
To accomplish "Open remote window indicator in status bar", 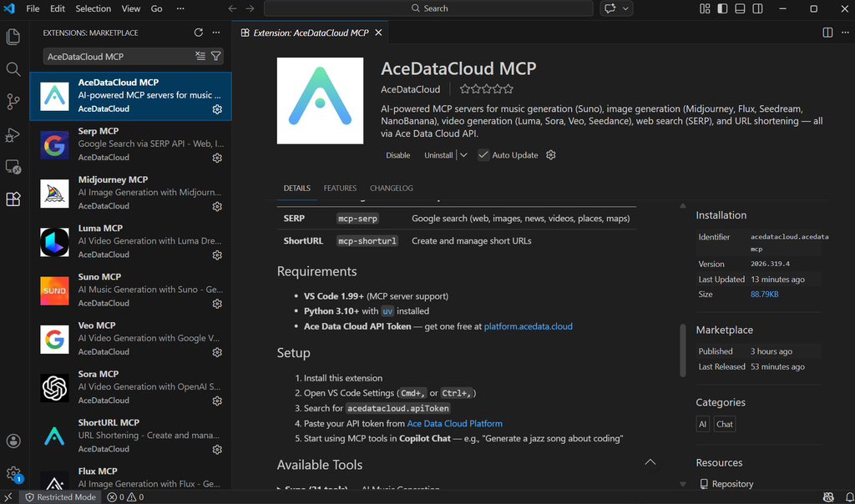I will point(8,497).
